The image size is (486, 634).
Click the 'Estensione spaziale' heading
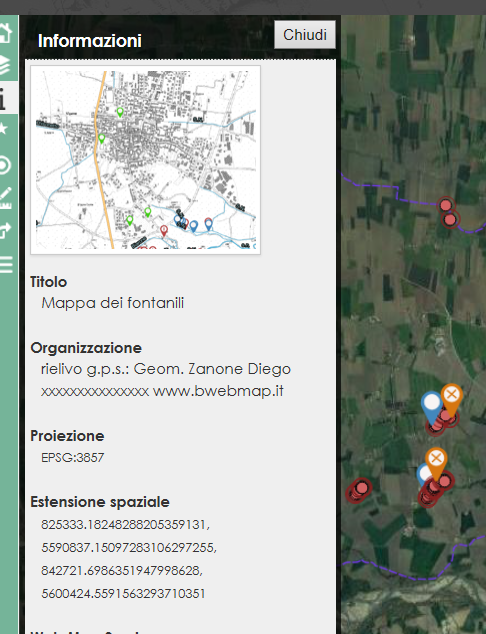click(100, 502)
